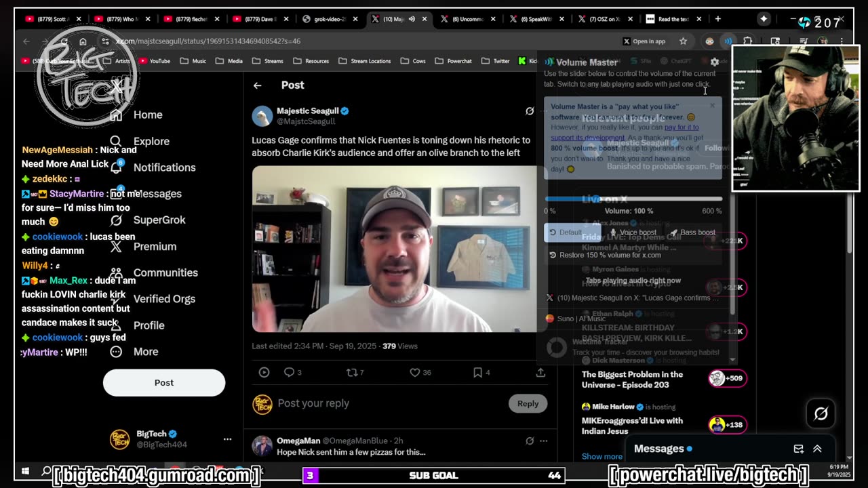Click Grok icon on OmegaMan reply
The image size is (868, 488).
[530, 441]
